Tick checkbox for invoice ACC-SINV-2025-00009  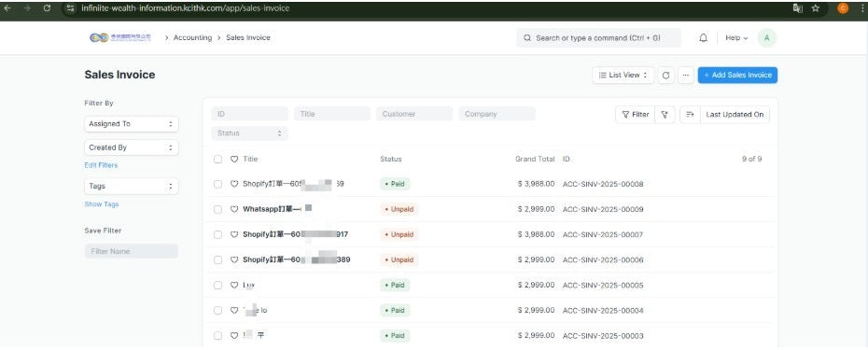point(218,209)
